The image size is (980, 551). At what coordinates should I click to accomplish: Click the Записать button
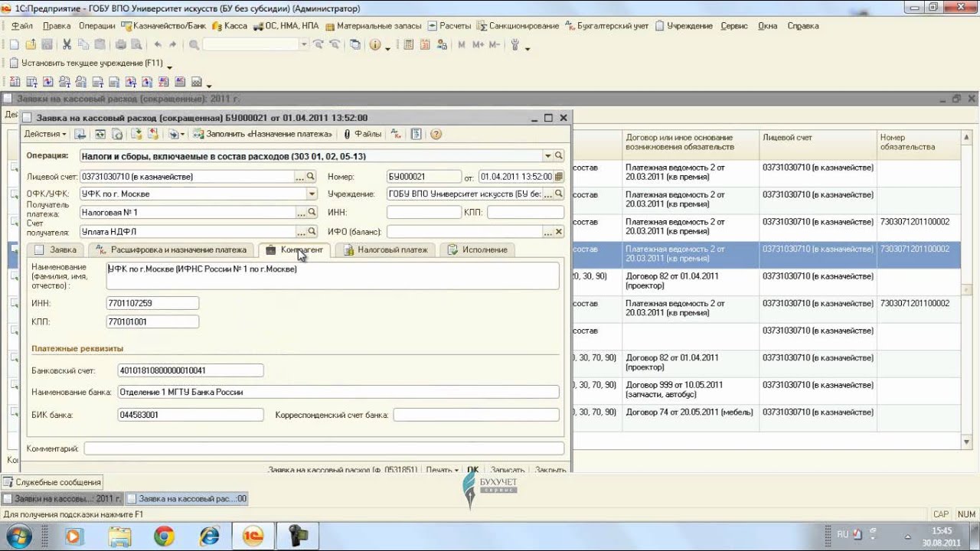click(x=507, y=469)
